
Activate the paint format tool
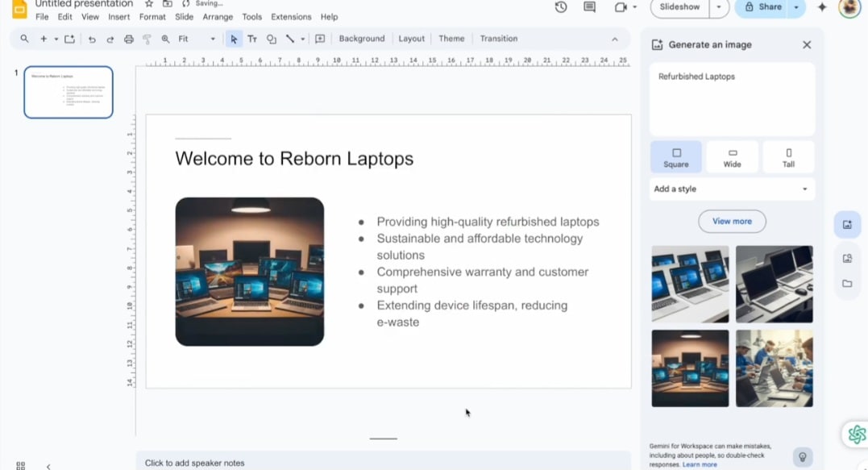point(147,39)
